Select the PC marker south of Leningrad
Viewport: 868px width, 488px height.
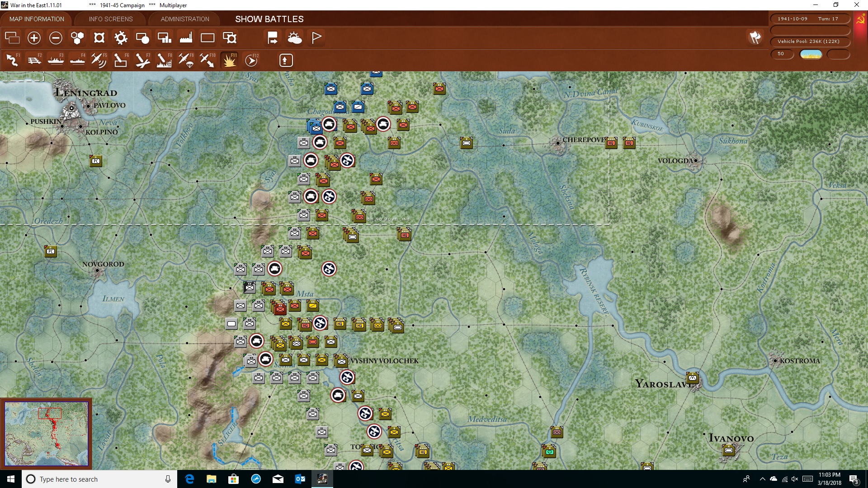coord(96,161)
